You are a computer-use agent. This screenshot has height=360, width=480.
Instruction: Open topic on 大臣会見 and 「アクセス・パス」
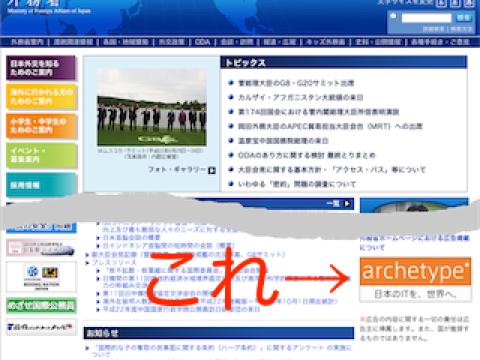332,169
